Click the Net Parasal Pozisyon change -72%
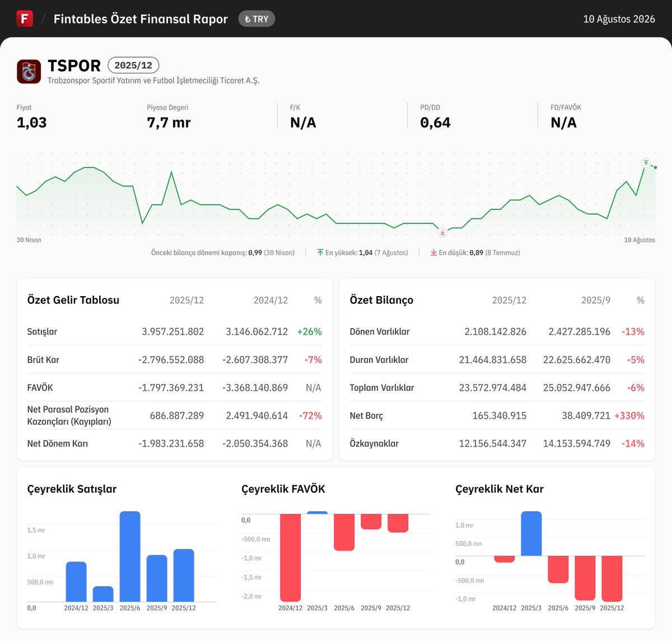Image resolution: width=672 pixels, height=641 pixels. tap(310, 415)
